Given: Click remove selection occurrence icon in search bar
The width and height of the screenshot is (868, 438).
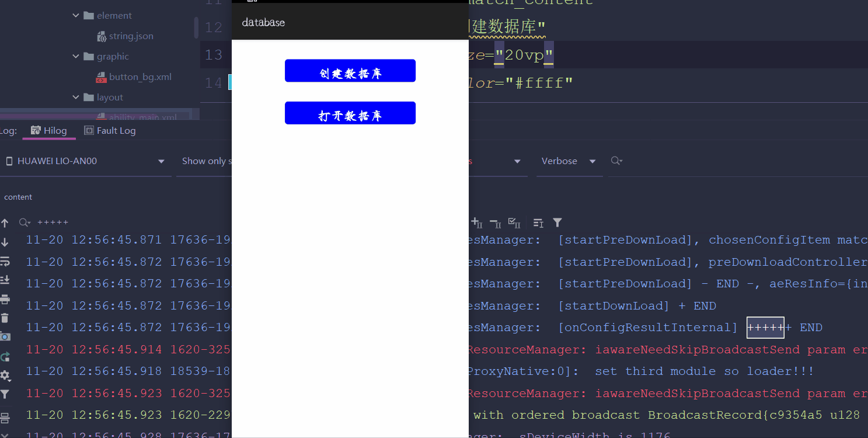Looking at the screenshot, I should [x=496, y=223].
